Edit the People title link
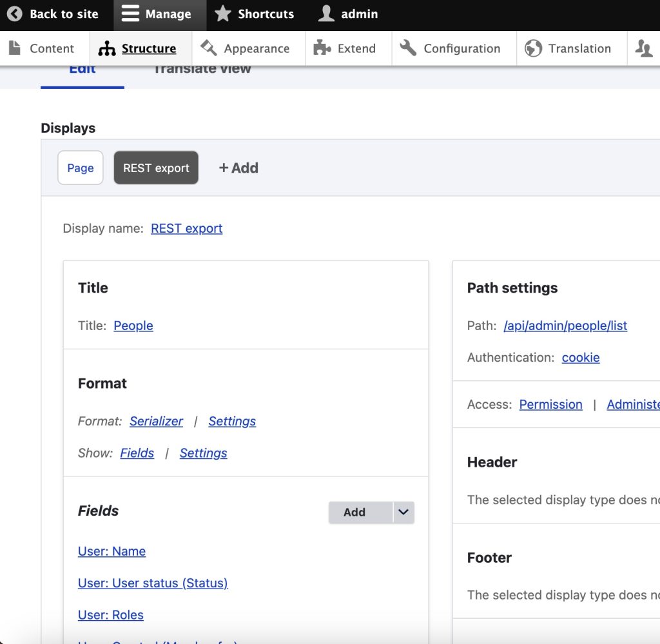This screenshot has height=644, width=660. (x=133, y=326)
